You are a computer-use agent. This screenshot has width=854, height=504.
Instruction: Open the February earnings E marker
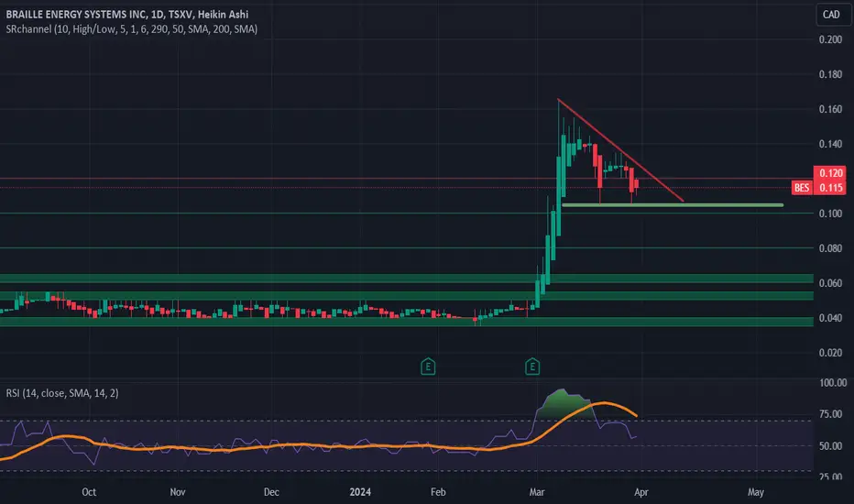428,367
